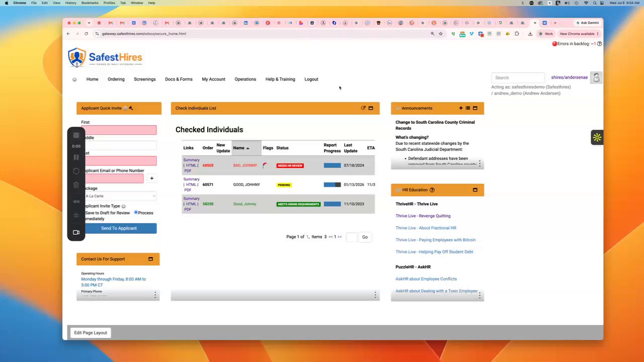
Task: Click the HR Education help question mark
Action: [432, 190]
